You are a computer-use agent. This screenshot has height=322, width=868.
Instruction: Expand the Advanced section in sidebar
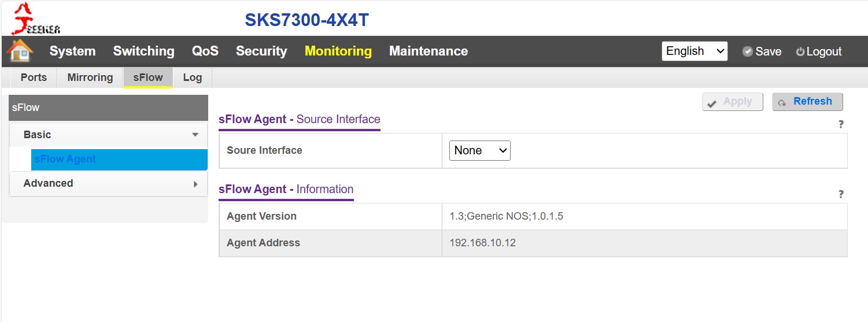pyautogui.click(x=195, y=184)
